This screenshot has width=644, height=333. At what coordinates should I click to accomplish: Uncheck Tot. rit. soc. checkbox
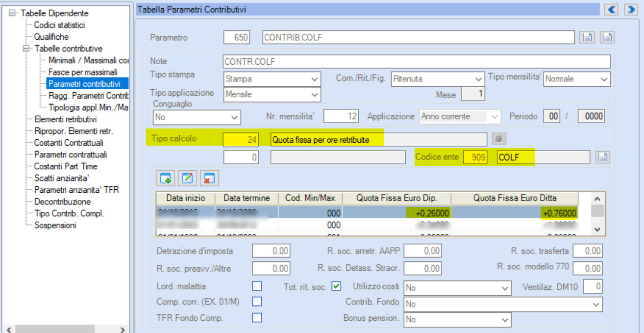coord(336,286)
